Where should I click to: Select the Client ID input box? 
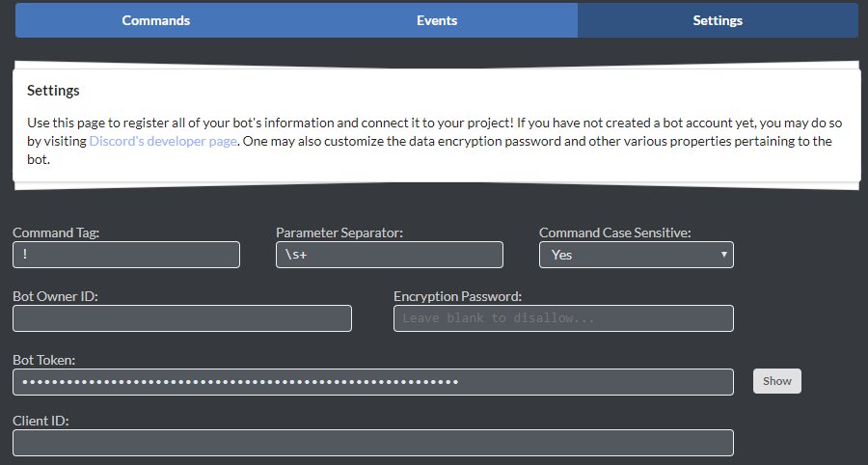[x=372, y=443]
